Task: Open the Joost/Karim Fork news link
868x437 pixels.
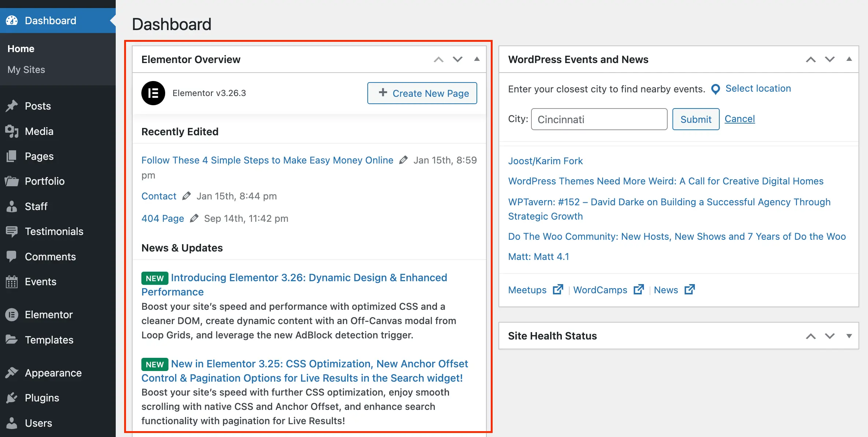Action: [x=545, y=161]
